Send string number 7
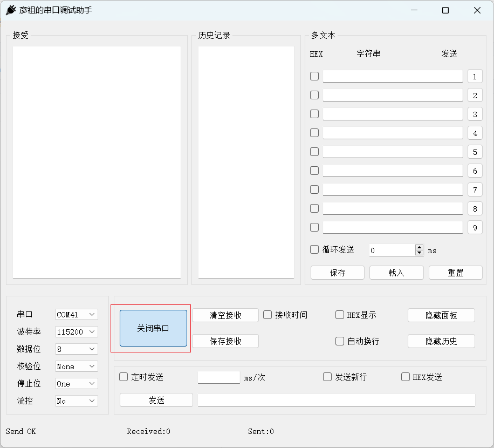 coord(475,190)
